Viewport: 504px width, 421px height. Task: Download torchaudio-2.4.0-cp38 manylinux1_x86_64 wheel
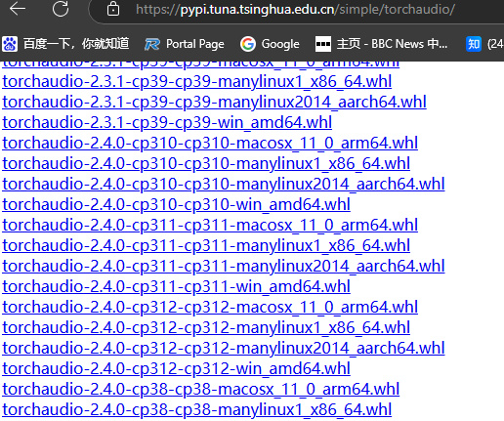pyautogui.click(x=197, y=409)
